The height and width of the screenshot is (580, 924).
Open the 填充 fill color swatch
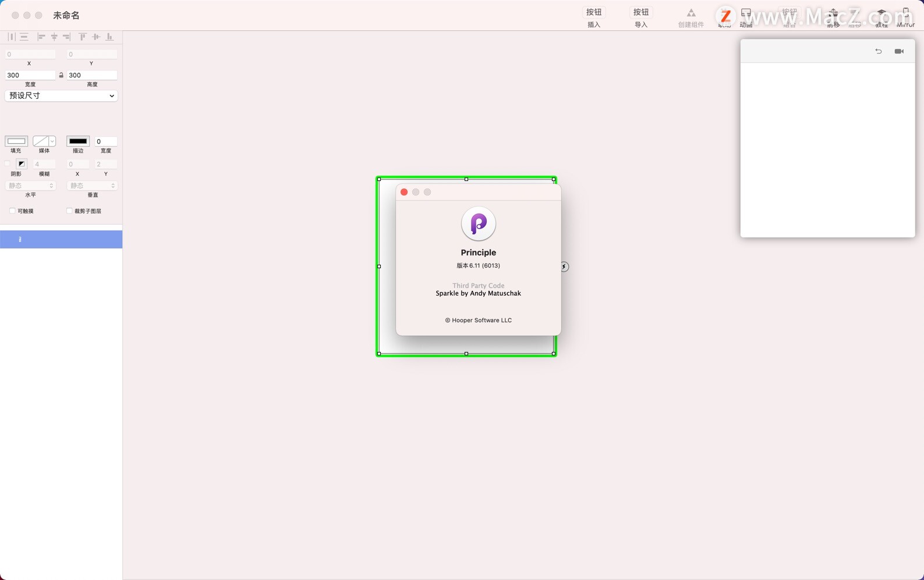pos(16,141)
